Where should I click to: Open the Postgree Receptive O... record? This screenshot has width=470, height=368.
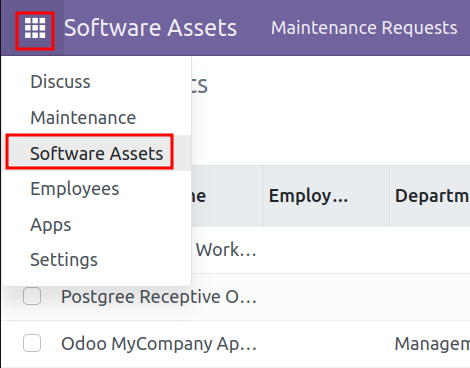click(159, 297)
